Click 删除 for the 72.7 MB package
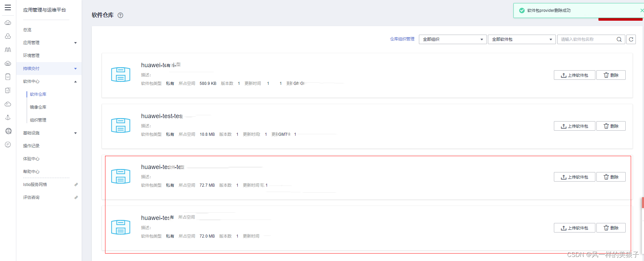The width and height of the screenshot is (644, 261). point(611,177)
